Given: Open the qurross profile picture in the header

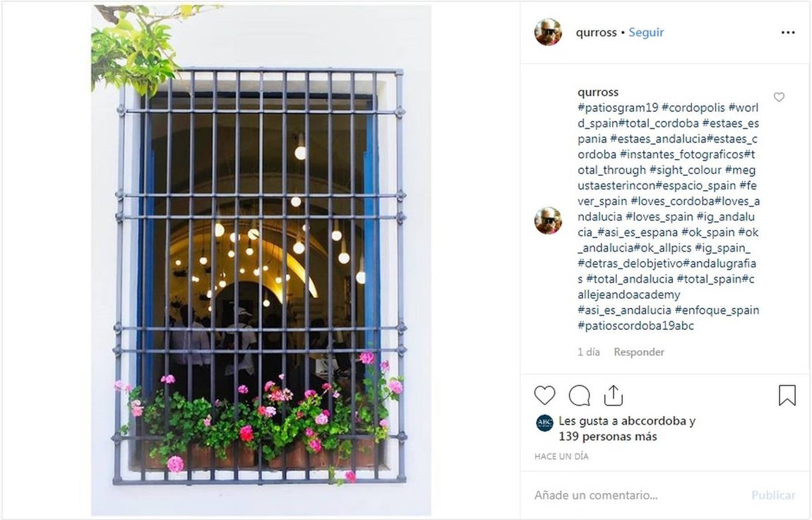Looking at the screenshot, I should [548, 32].
